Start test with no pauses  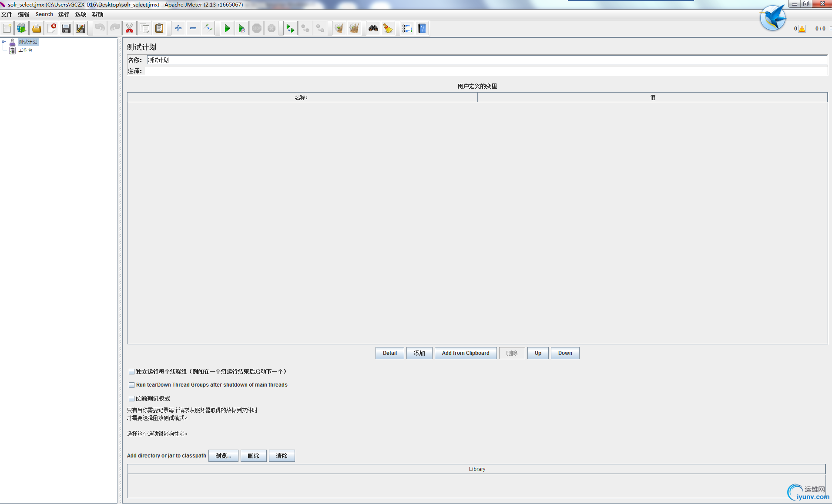tap(242, 29)
